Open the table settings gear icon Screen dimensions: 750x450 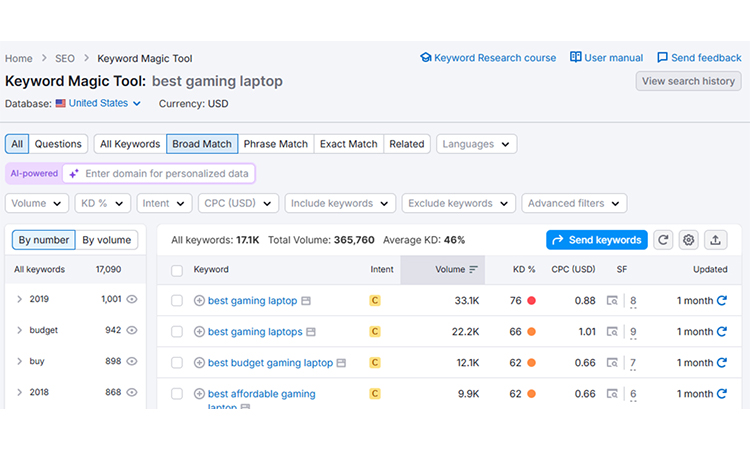point(689,240)
